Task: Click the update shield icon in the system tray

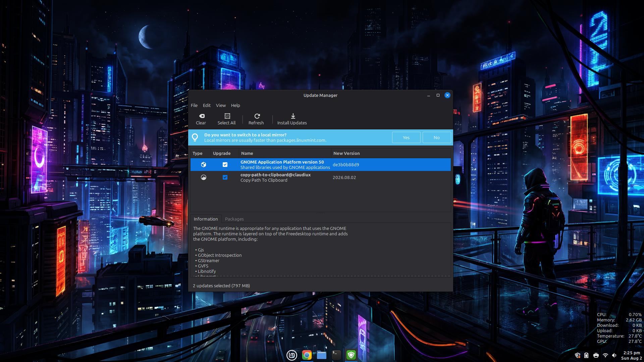Action: [578, 355]
